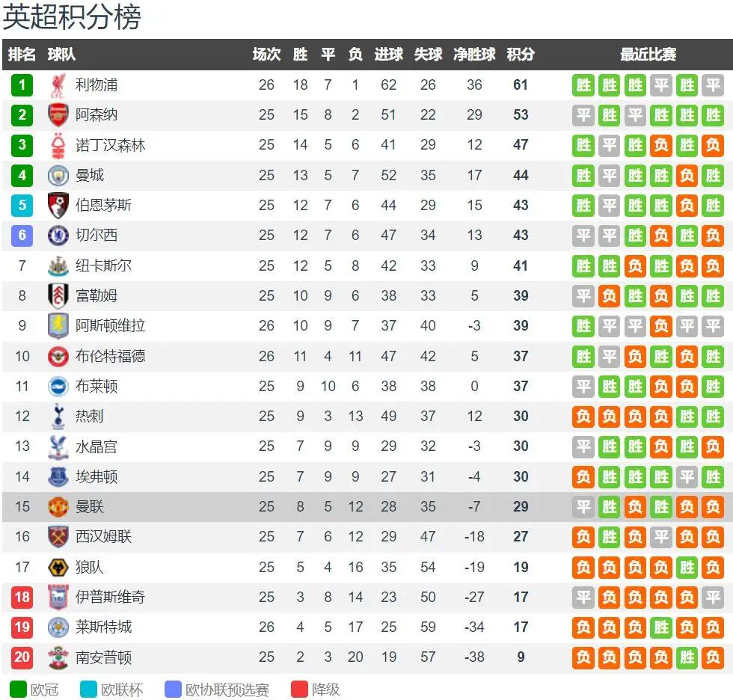Click the Brentford bee crest
Image resolution: width=733 pixels, height=700 pixels.
coord(58,357)
